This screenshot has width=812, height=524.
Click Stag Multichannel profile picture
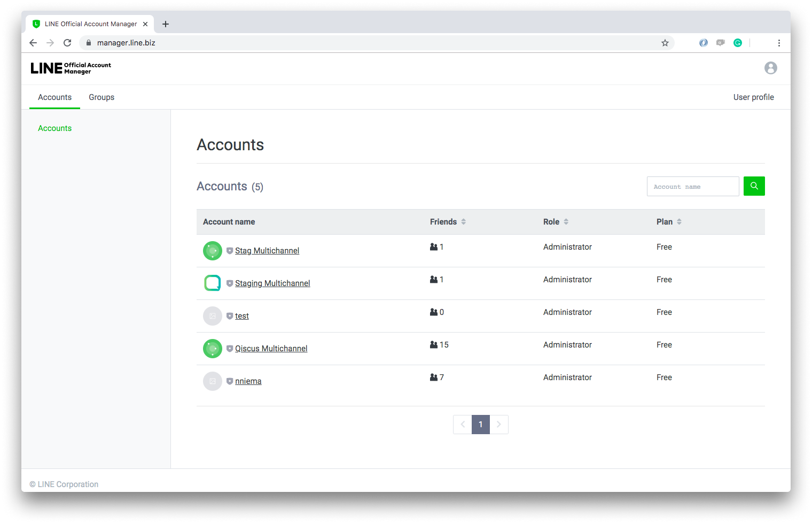213,251
